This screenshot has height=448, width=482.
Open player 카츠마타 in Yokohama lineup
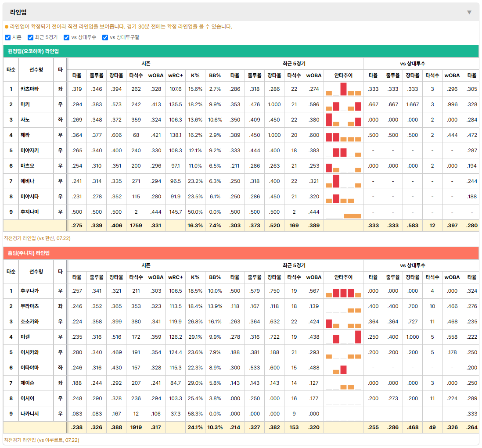pyautogui.click(x=30, y=89)
